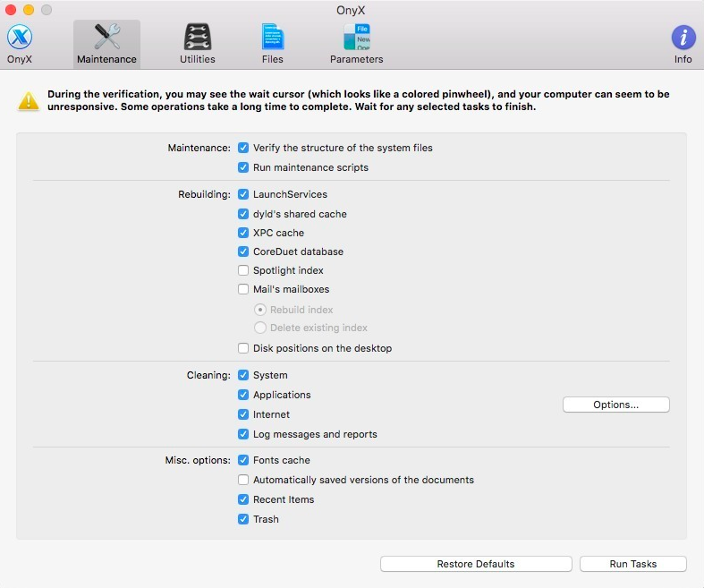
Task: Select Delete existing index radio button
Action: pyautogui.click(x=260, y=328)
